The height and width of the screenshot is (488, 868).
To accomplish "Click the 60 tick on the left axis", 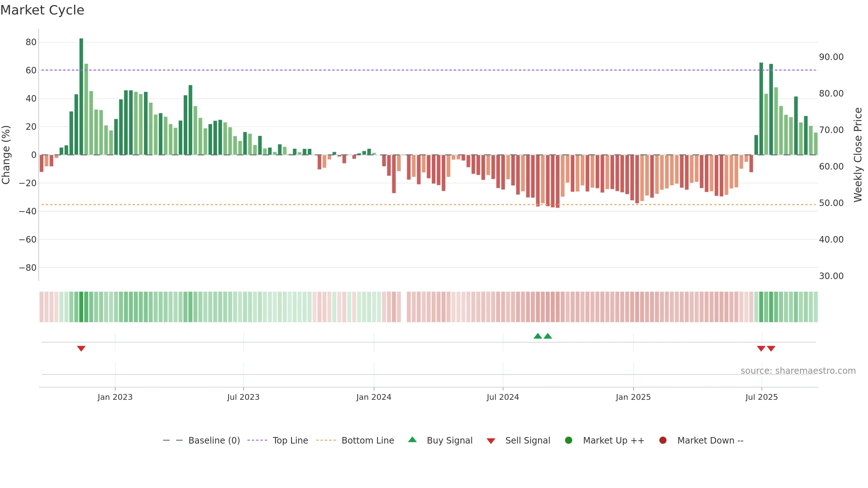I will tap(31, 70).
